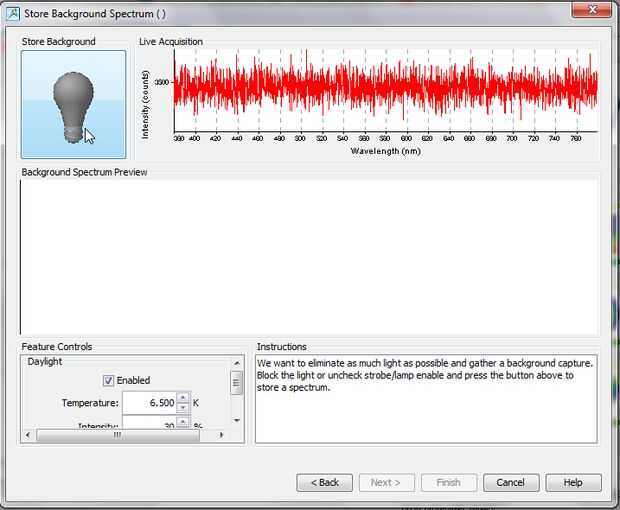Increase Intensity with up stepper arrow
The height and width of the screenshot is (510, 620).
click(183, 421)
